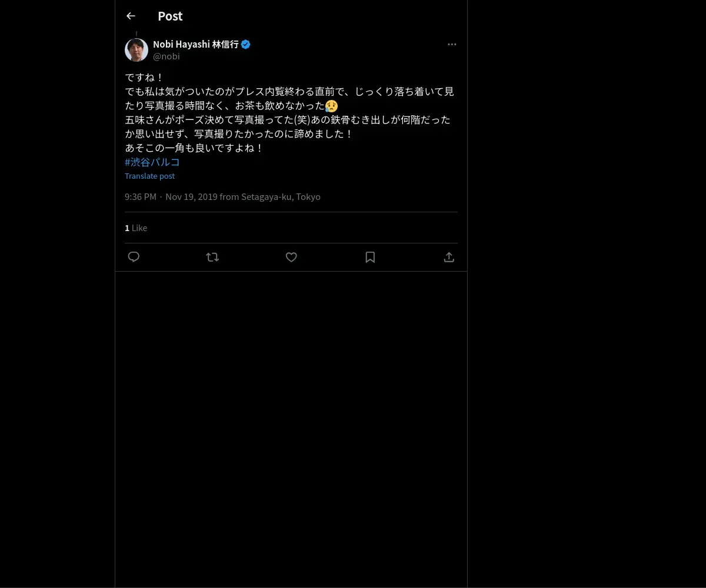Go back using the left arrow
This screenshot has width=706, height=588.
pos(131,16)
